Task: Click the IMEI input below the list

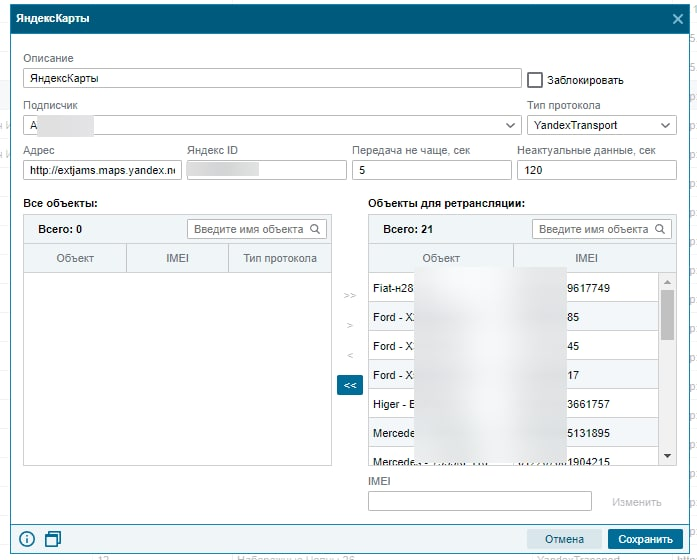Action: point(480,501)
